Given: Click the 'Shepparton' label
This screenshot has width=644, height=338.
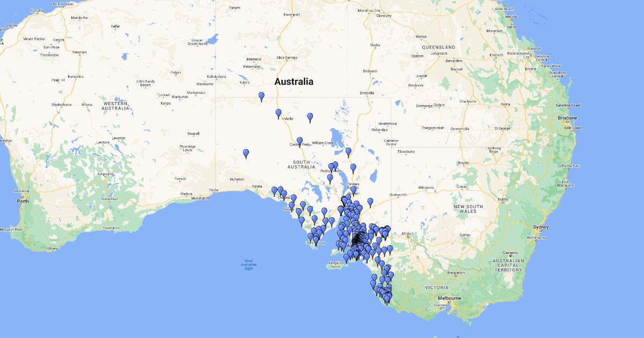Looking at the screenshot, I should pos(455,273).
